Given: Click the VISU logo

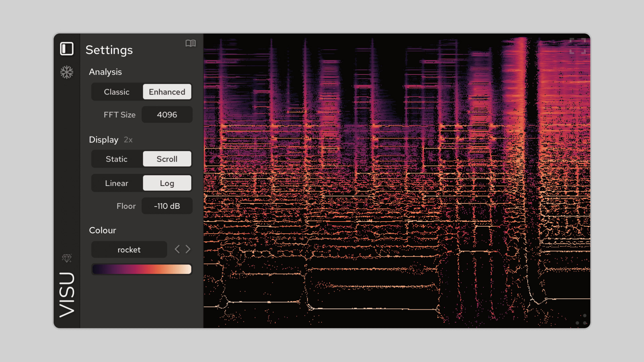Looking at the screenshot, I should click(67, 294).
